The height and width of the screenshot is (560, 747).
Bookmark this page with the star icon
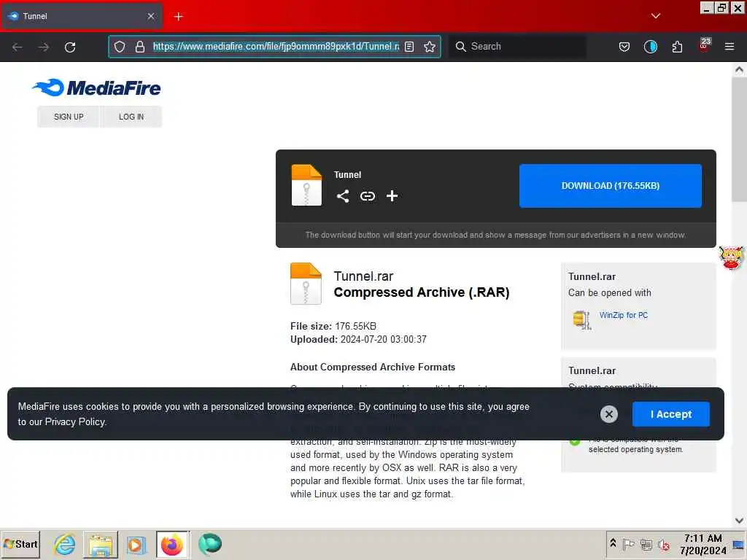click(429, 47)
